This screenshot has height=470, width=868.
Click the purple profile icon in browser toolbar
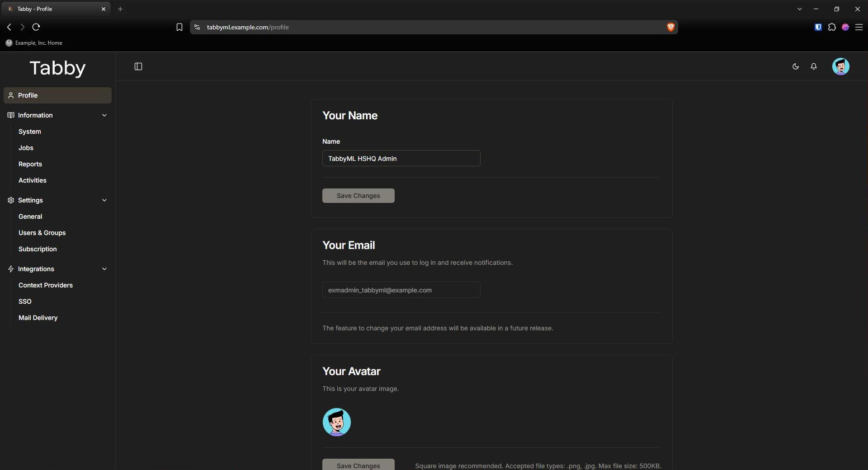(845, 27)
